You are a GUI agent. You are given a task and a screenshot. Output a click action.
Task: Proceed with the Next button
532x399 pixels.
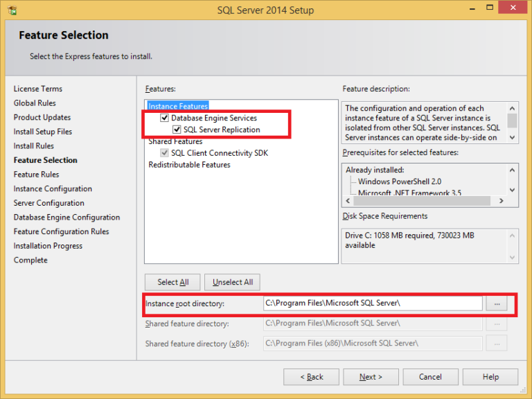pyautogui.click(x=371, y=377)
